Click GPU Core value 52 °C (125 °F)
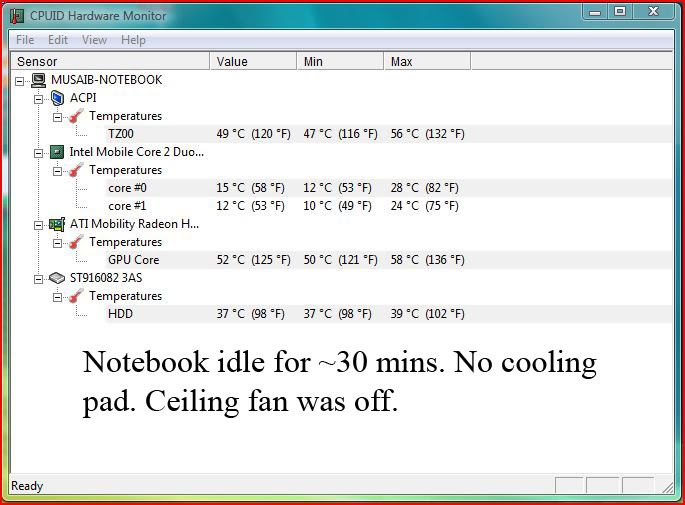 [x=253, y=260]
